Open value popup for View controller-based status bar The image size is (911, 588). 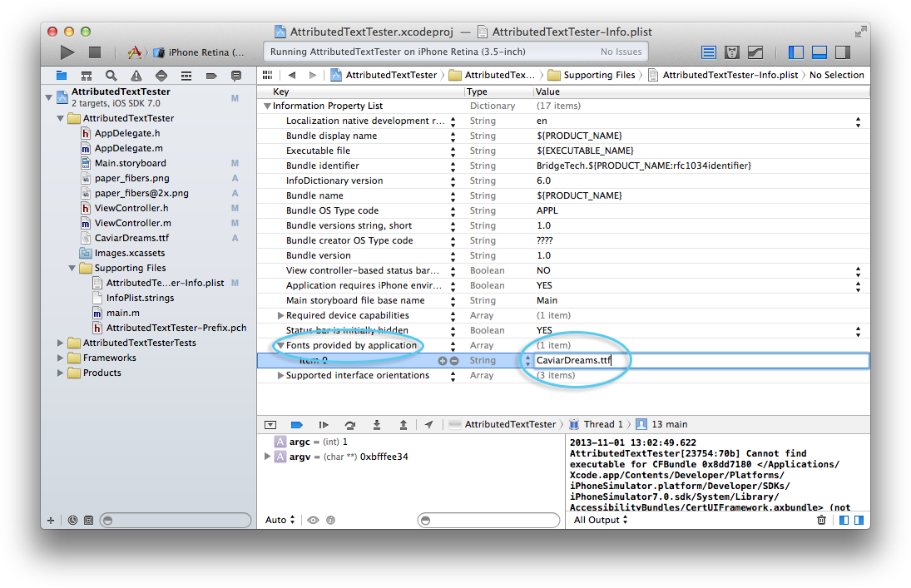click(858, 271)
